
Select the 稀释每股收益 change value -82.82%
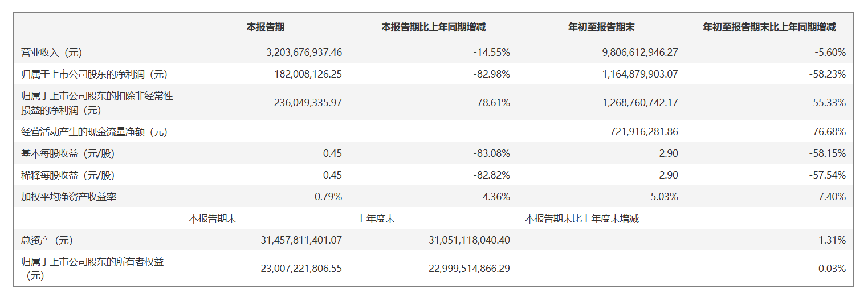coord(491,175)
